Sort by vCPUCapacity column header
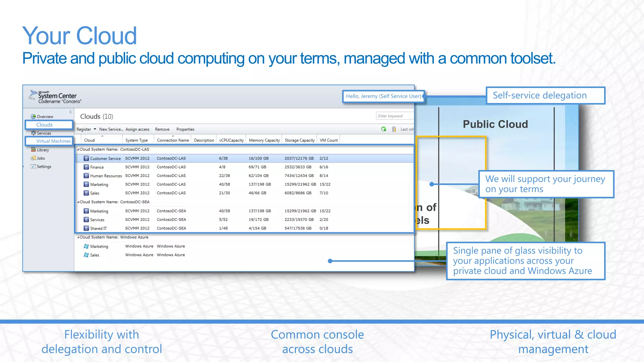This screenshot has height=362, width=644. point(231,140)
